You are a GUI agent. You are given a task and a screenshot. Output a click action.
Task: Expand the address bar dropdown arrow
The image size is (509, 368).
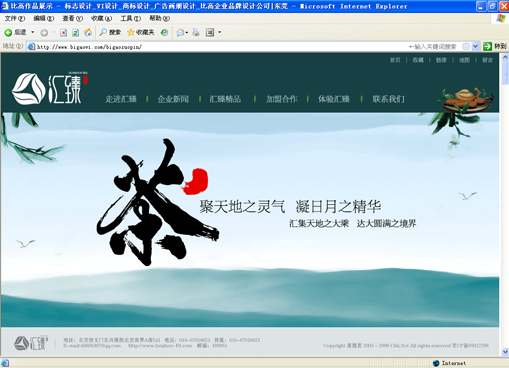(476, 46)
